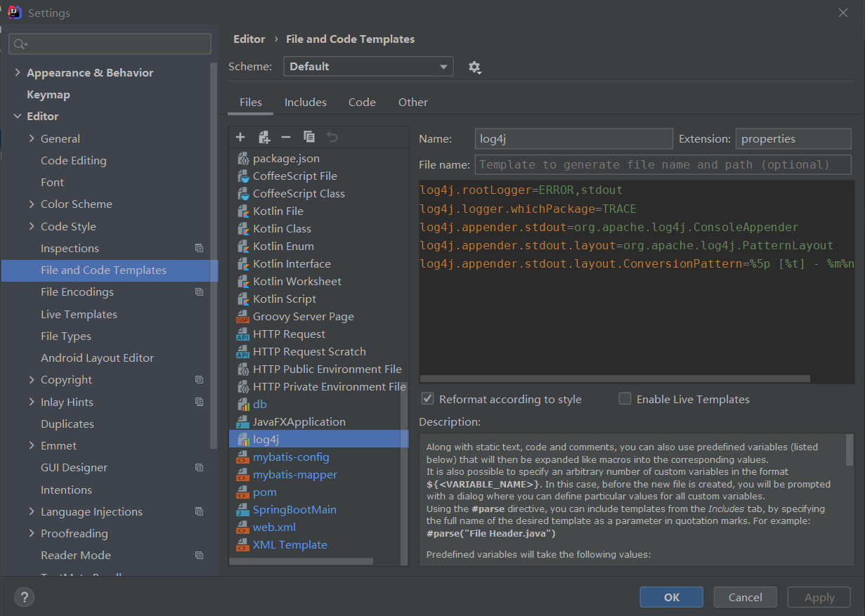Viewport: 865px width, 616px height.
Task: Click the project-level icon beside Language Injections
Action: 200,511
